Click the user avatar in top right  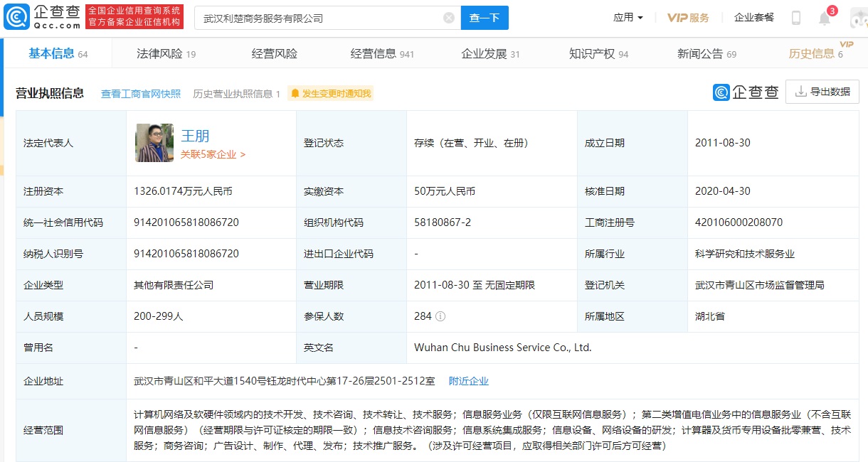coord(858,18)
